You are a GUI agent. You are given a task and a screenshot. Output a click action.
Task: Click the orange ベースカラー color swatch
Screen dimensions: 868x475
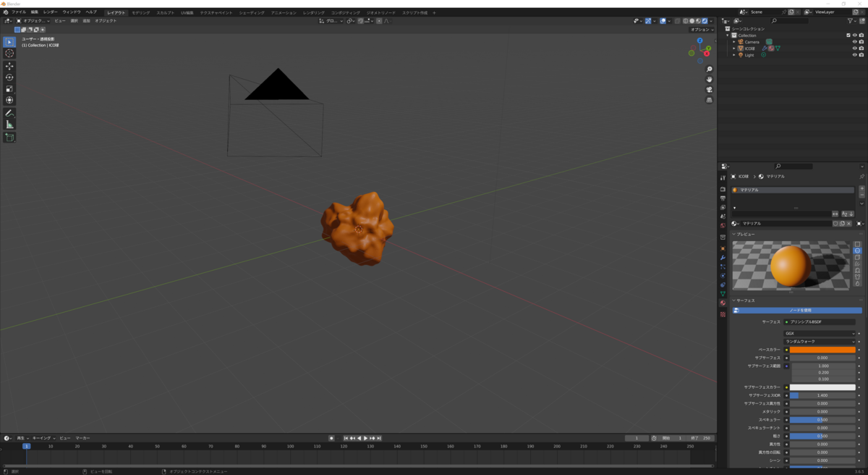(x=822, y=350)
